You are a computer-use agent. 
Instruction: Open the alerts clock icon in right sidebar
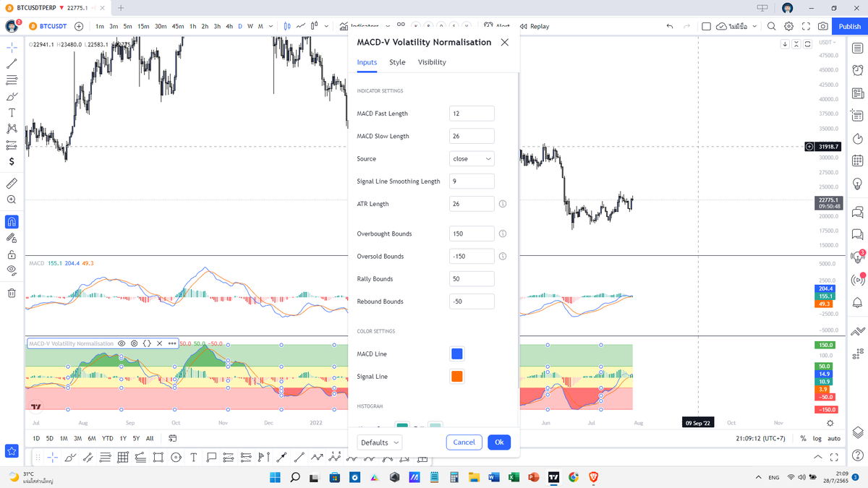click(857, 71)
